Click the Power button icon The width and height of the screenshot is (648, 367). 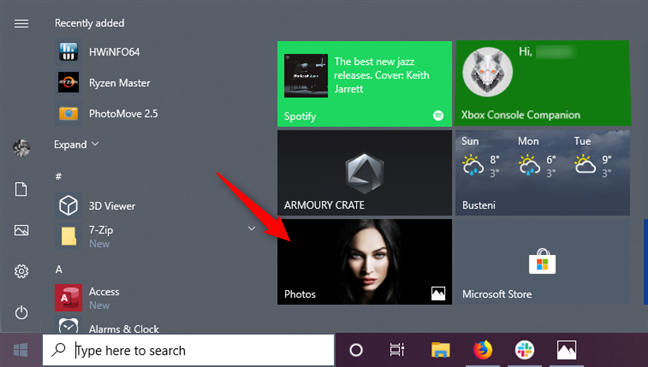click(21, 312)
